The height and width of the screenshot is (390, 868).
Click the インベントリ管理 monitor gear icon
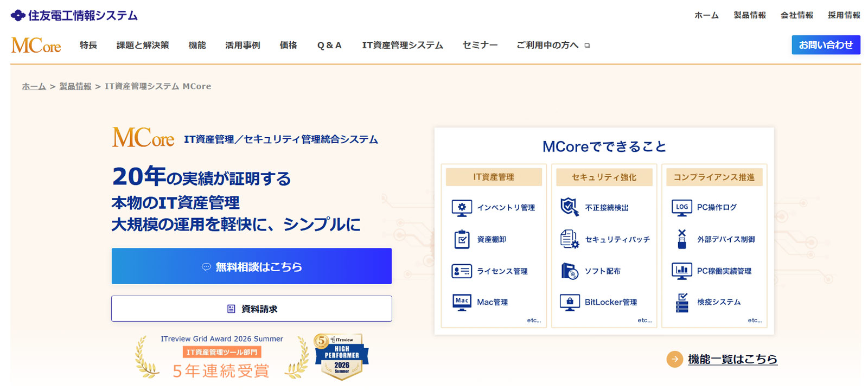pyautogui.click(x=462, y=208)
